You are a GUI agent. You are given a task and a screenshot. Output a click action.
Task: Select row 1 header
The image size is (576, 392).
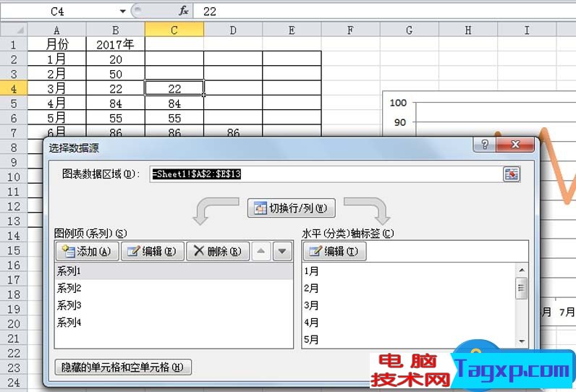[x=14, y=44]
